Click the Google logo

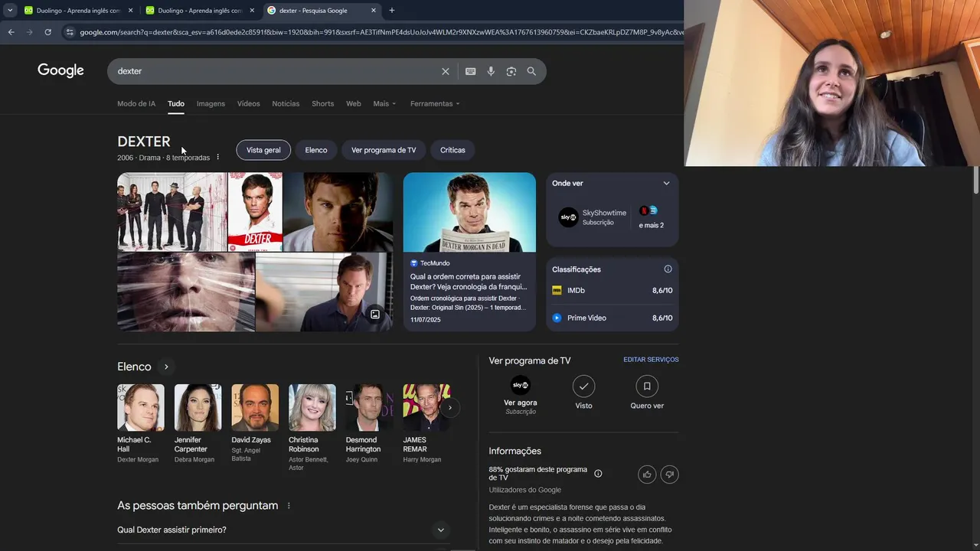click(x=60, y=70)
